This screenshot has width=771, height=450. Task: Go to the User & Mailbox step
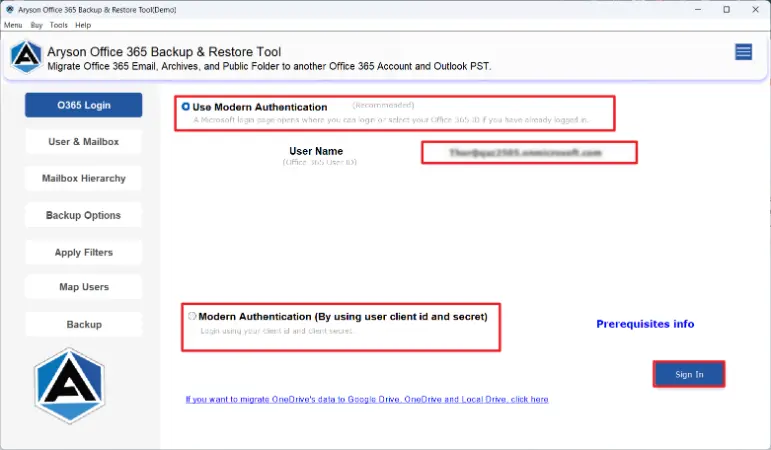[x=84, y=142]
